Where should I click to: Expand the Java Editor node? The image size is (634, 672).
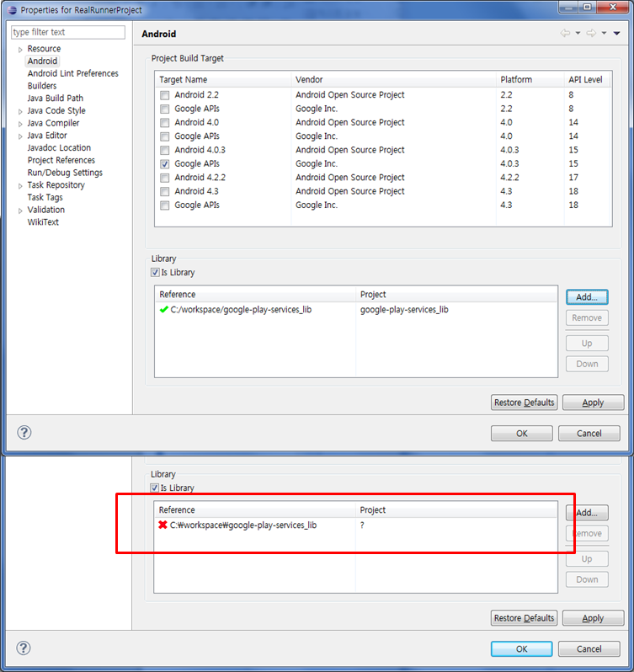tap(20, 136)
